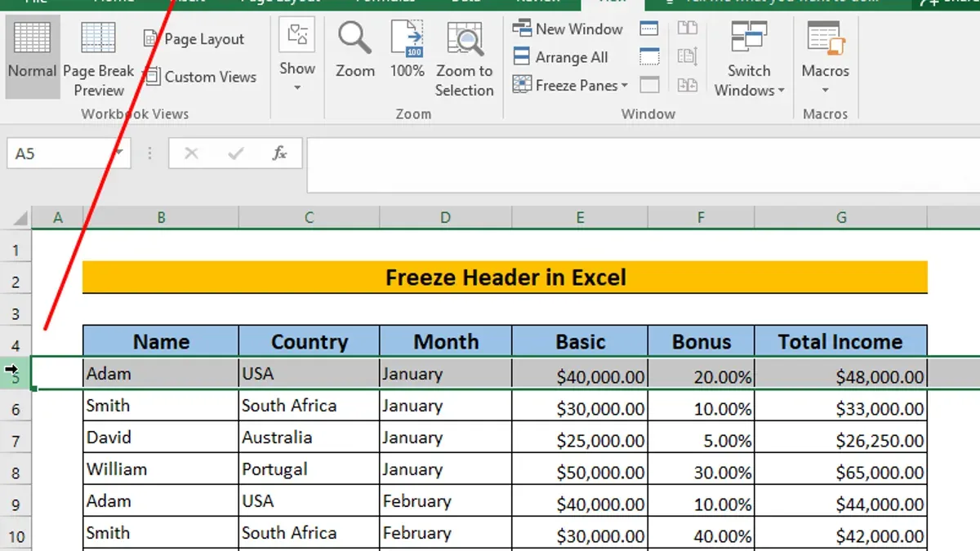Click the Unhide window icon
Image resolution: width=980 pixels, height=551 pixels.
(x=649, y=85)
